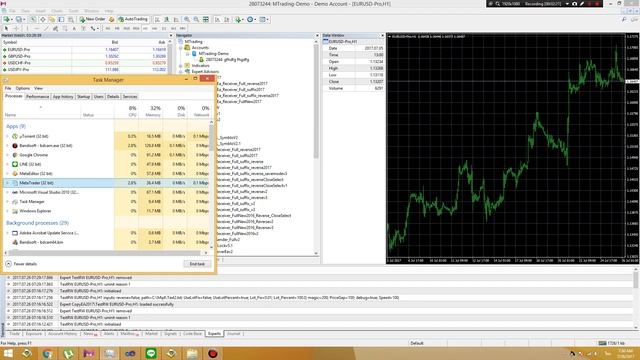Screen dimensions: 640x360
Task: Expand the Microsoft Visual Studio 2010 row
Action: click(x=7, y=192)
